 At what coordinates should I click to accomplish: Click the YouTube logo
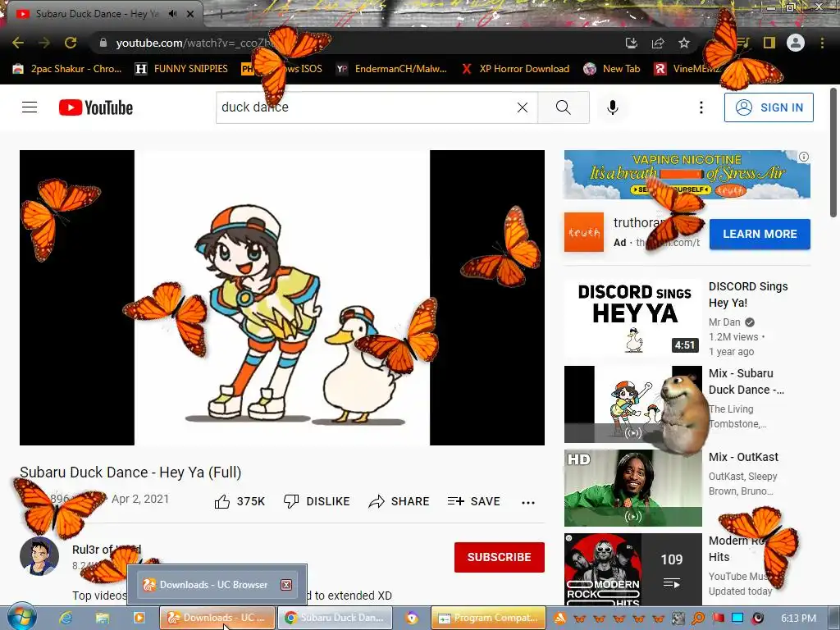coord(96,107)
